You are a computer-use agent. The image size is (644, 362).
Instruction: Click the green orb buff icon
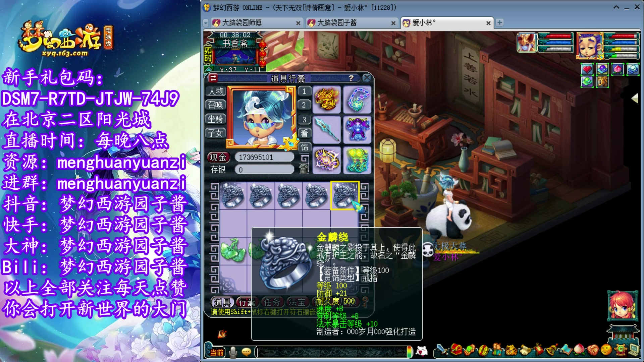click(x=587, y=81)
